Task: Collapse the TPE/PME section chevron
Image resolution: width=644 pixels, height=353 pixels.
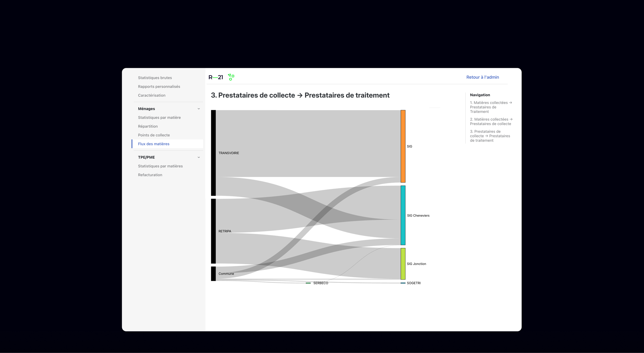Action: click(x=199, y=157)
